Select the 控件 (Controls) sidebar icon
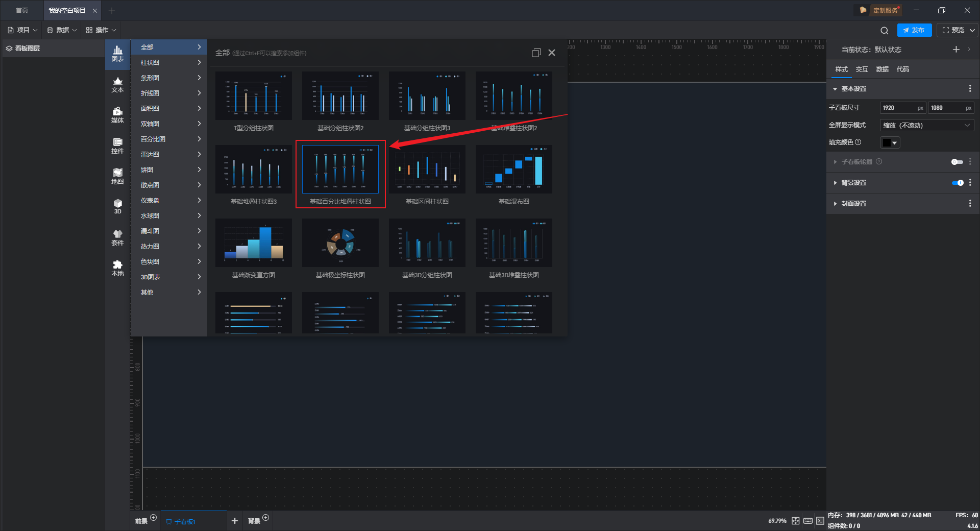The image size is (980, 531). pyautogui.click(x=117, y=146)
